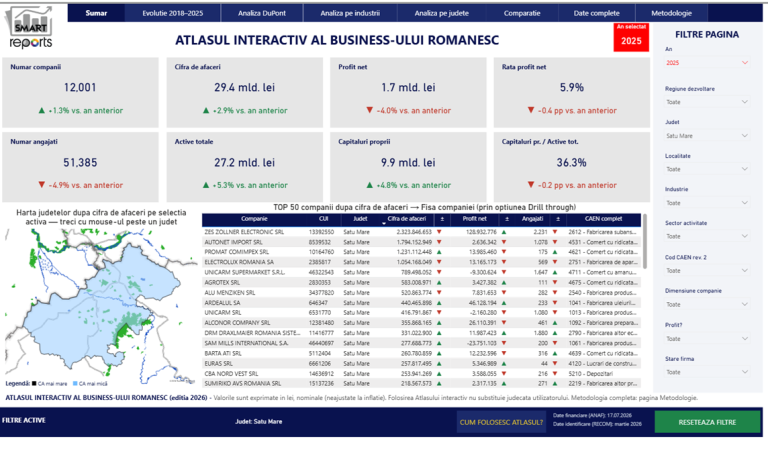Image resolution: width=768 pixels, height=451 pixels.
Task: Select UNICARM SUPERMARKET S.R.L. row
Action: pyautogui.click(x=421, y=272)
